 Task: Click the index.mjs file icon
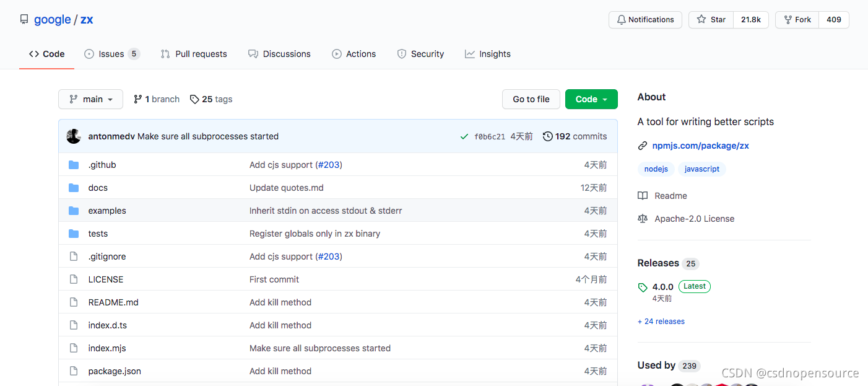(x=74, y=348)
